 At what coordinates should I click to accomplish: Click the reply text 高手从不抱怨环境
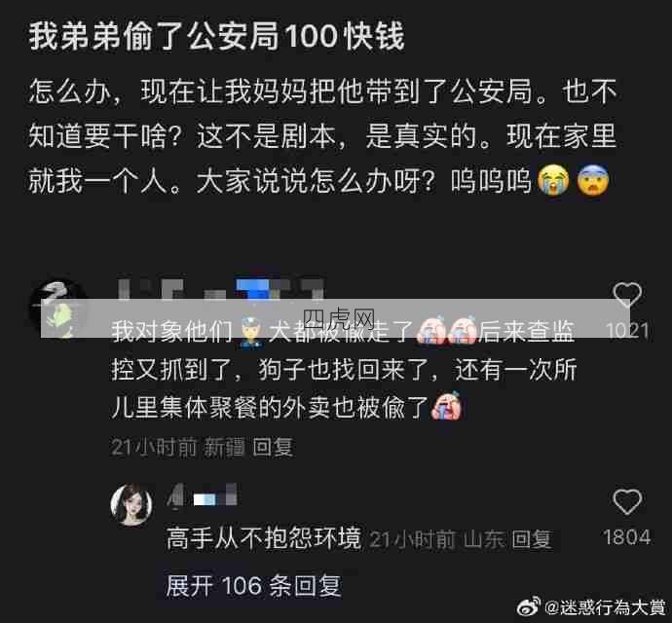(x=264, y=538)
